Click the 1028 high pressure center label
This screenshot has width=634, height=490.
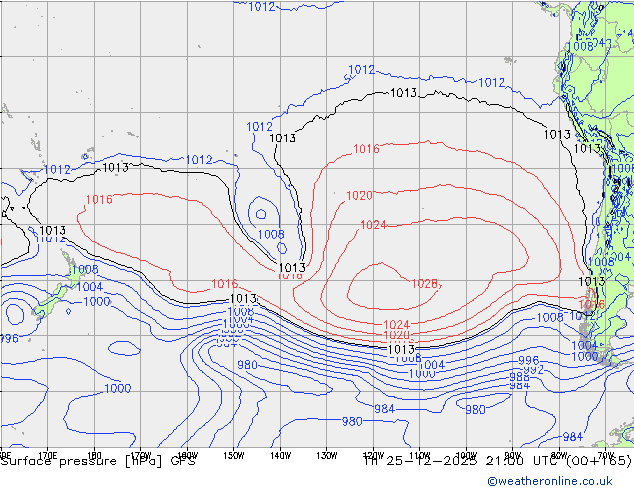tap(425, 284)
